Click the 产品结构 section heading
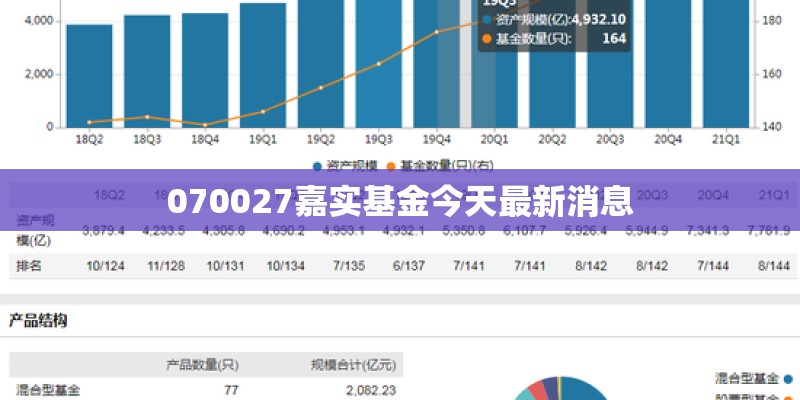This screenshot has height=400, width=800. point(38,321)
